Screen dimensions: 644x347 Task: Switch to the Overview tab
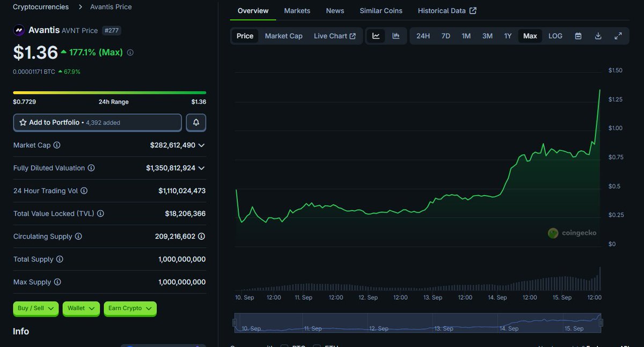coord(253,11)
